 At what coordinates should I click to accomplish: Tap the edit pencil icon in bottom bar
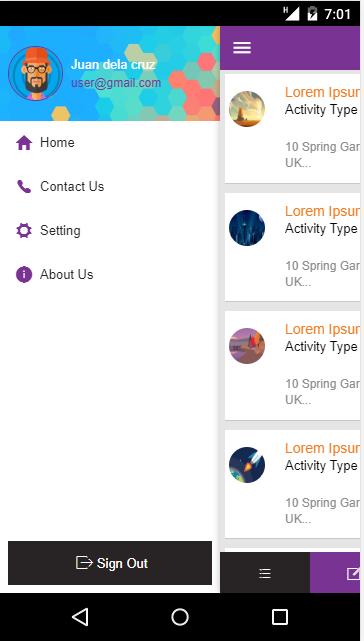[x=353, y=573]
